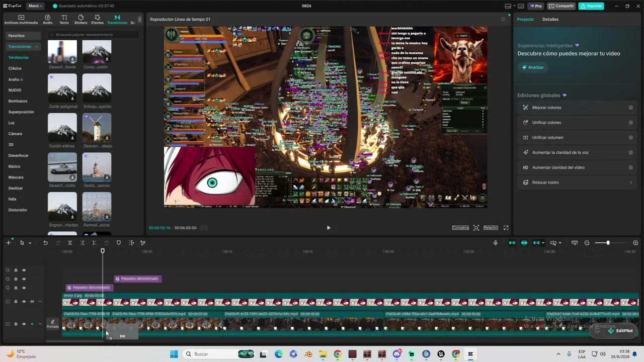Open the Favoritos category
Screen dimensions: 644x362
[x=23, y=36]
